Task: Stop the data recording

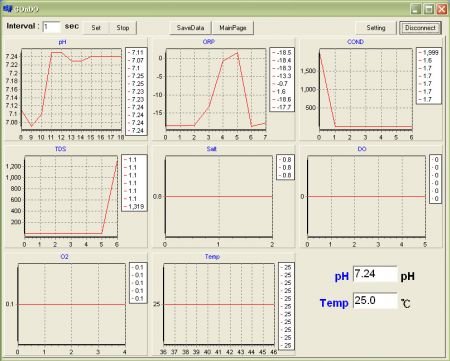Action: point(123,28)
